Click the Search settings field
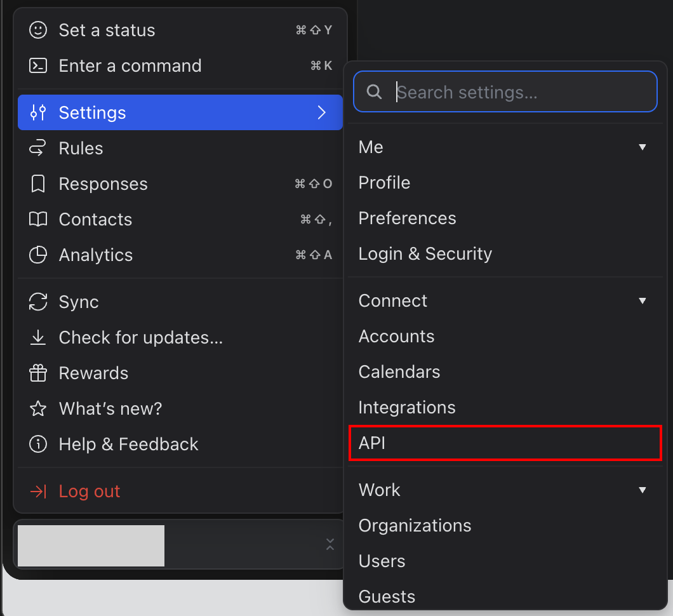This screenshot has height=616, width=673. pyautogui.click(x=505, y=91)
